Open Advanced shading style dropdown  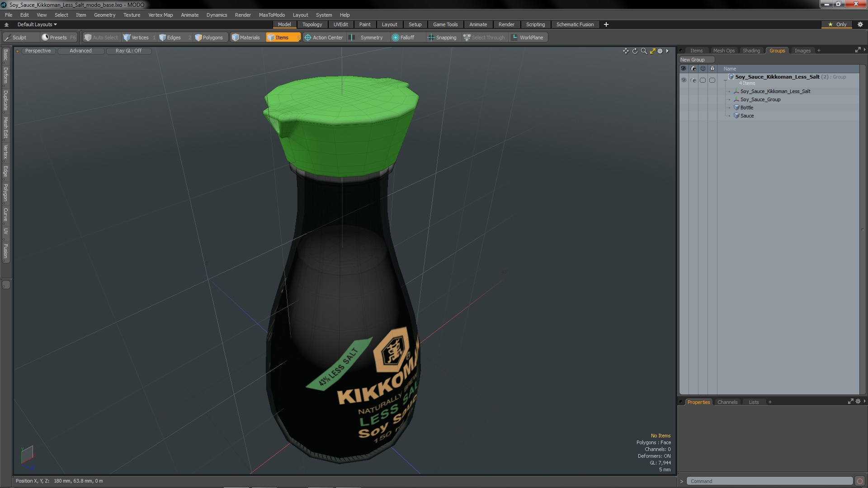pos(80,51)
